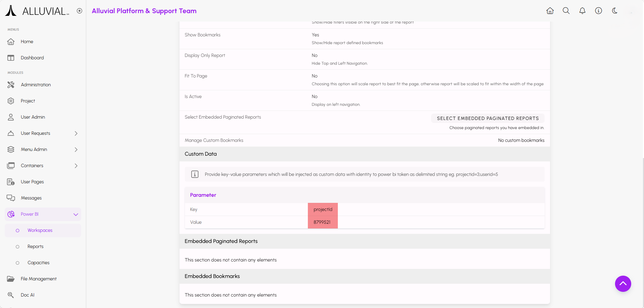The height and width of the screenshot is (308, 644).
Task: Click the Parameter heading
Action: pos(203,195)
